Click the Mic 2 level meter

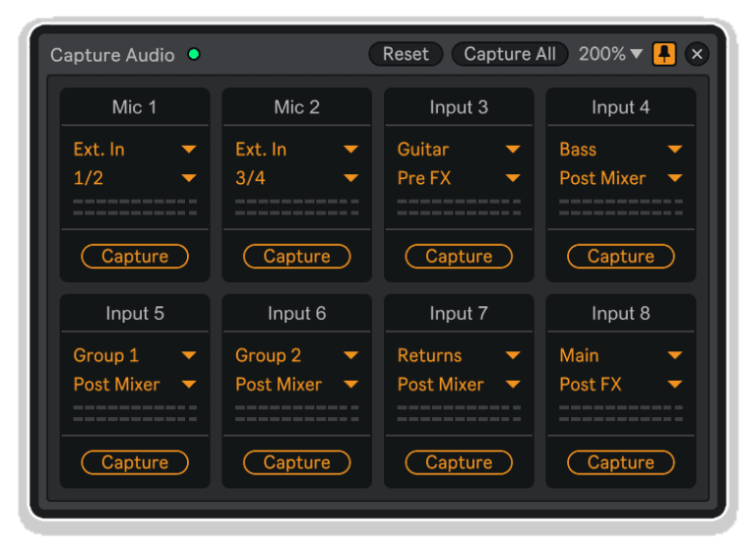click(297, 207)
